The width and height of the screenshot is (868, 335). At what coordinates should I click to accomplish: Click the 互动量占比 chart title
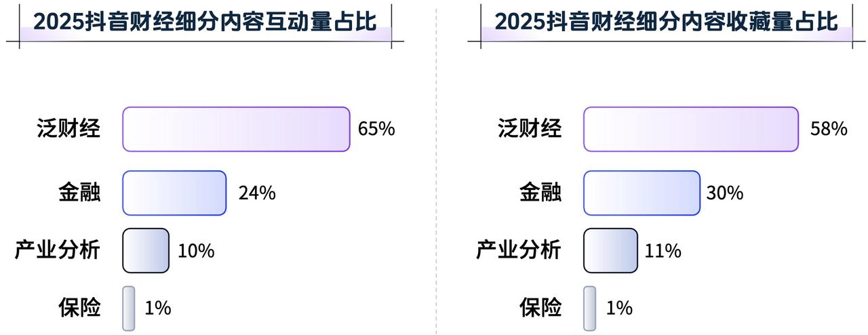click(x=205, y=21)
